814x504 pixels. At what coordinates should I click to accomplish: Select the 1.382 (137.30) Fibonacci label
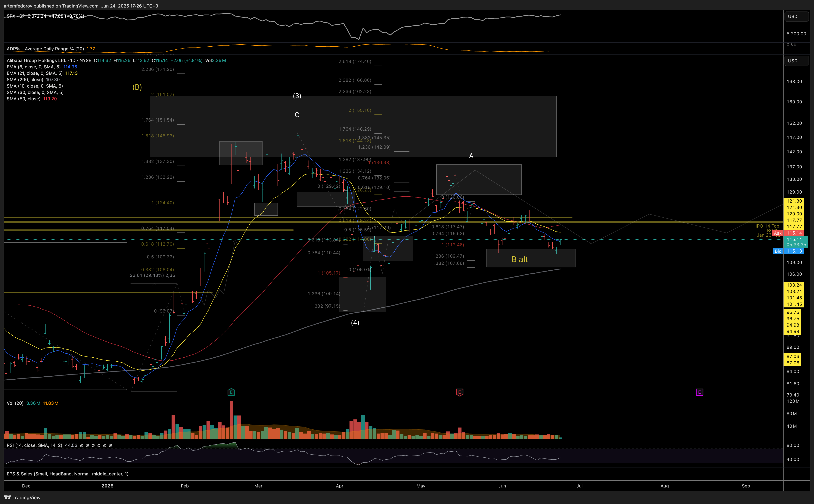[158, 161]
